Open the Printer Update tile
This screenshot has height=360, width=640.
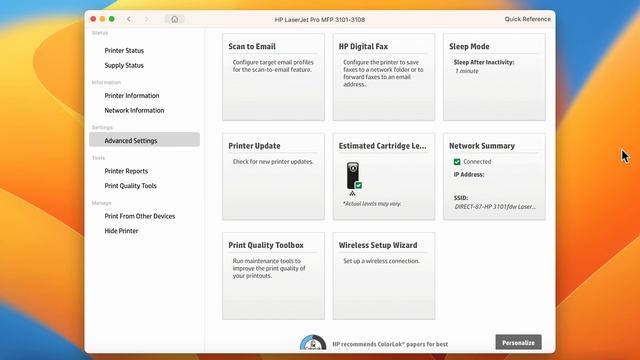273,177
